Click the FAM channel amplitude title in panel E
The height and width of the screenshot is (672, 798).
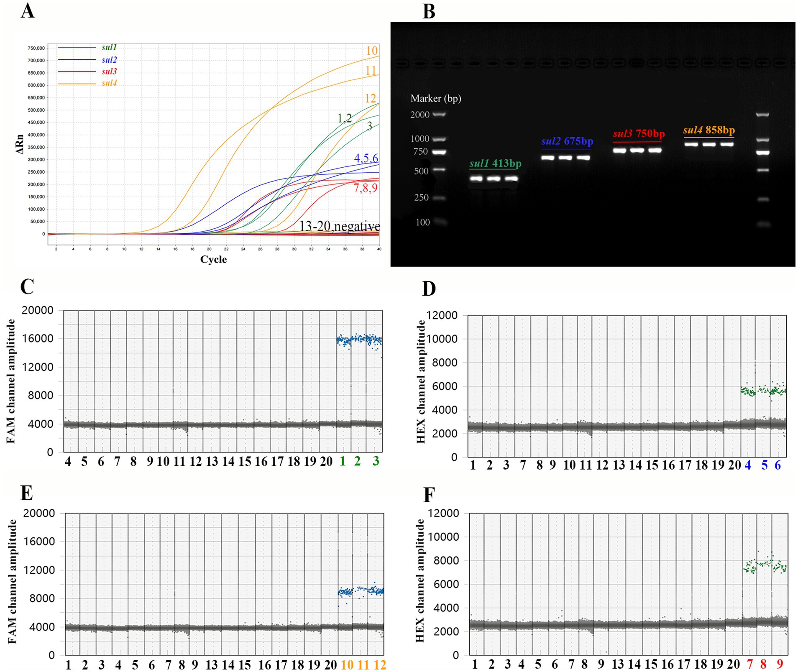pyautogui.click(x=12, y=582)
